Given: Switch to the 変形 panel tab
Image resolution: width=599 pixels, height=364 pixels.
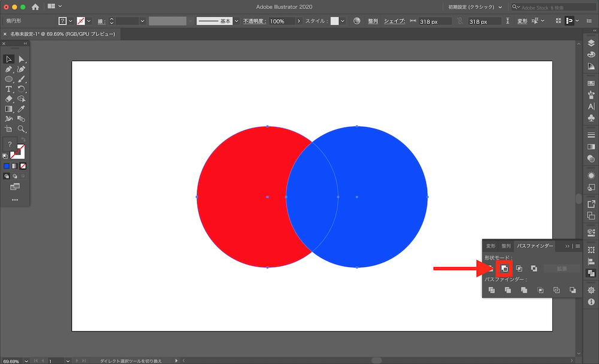Looking at the screenshot, I should 491,246.
